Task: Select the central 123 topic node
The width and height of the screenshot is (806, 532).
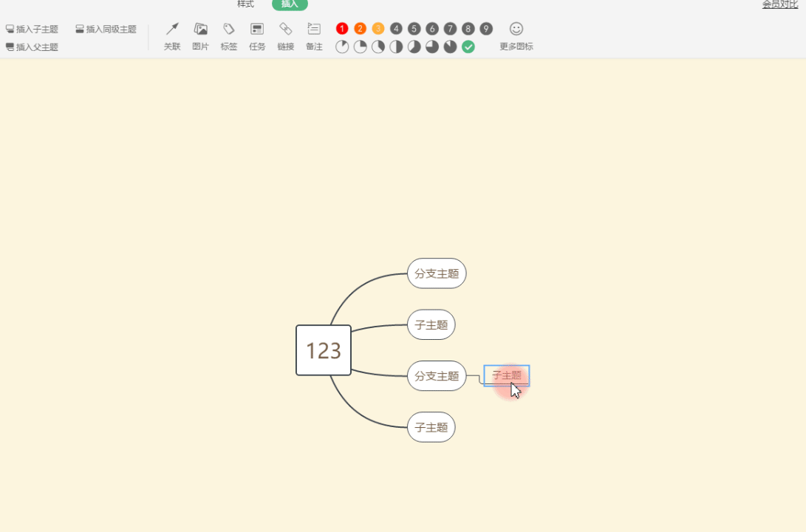Action: [x=324, y=350]
